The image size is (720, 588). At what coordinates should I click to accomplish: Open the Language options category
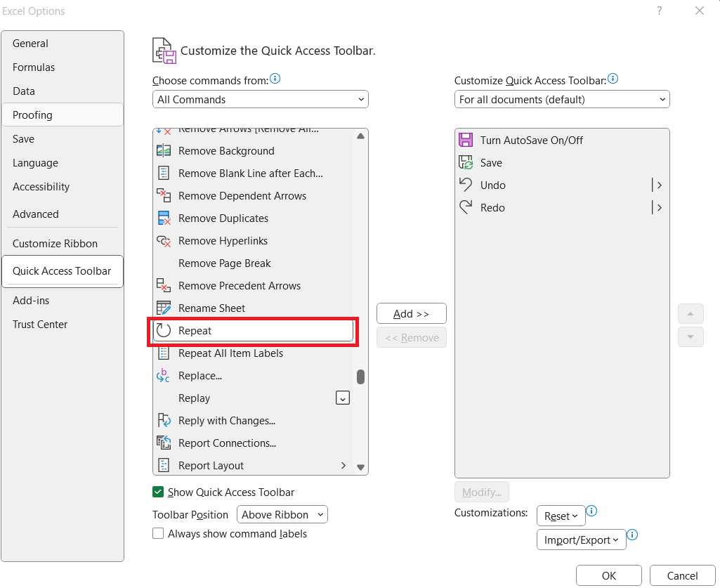(x=63, y=162)
